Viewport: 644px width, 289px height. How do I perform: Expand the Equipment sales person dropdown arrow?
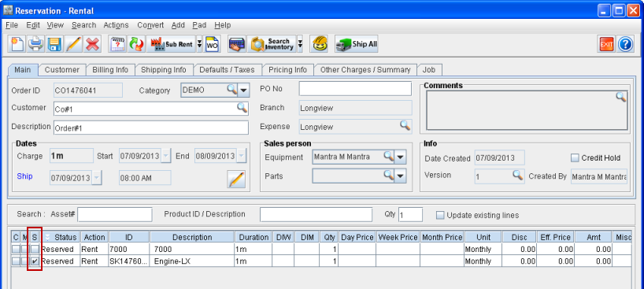[x=400, y=157]
